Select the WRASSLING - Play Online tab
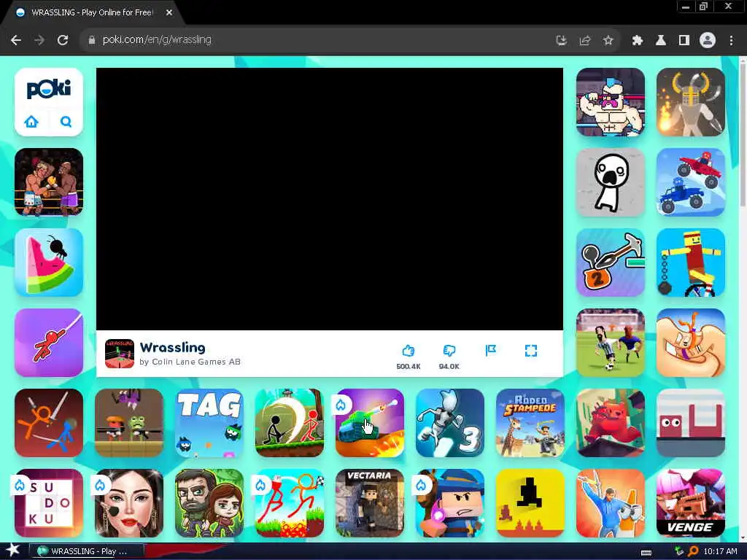This screenshot has height=560, width=747. [91, 13]
